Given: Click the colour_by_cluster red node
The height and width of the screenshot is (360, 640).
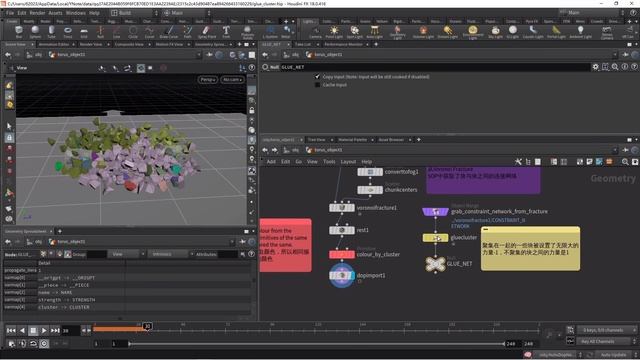Looking at the screenshot, I should click(x=342, y=254).
